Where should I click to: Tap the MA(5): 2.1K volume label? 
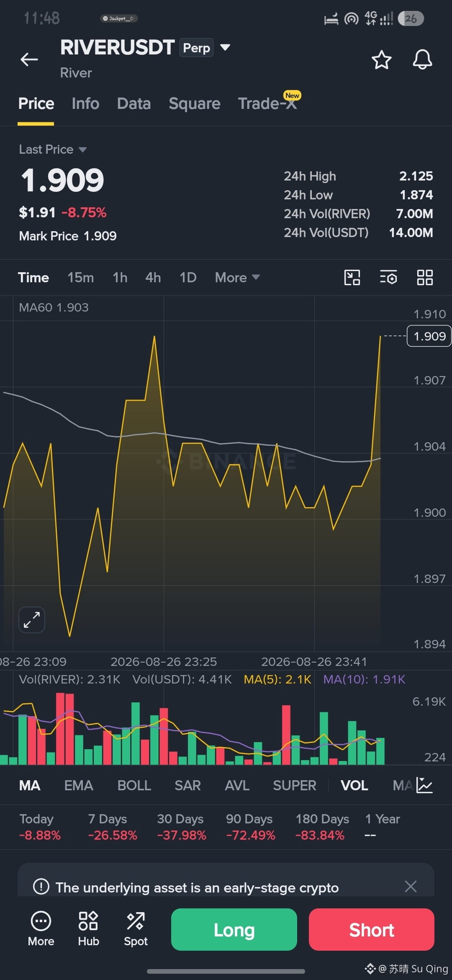tap(277, 679)
